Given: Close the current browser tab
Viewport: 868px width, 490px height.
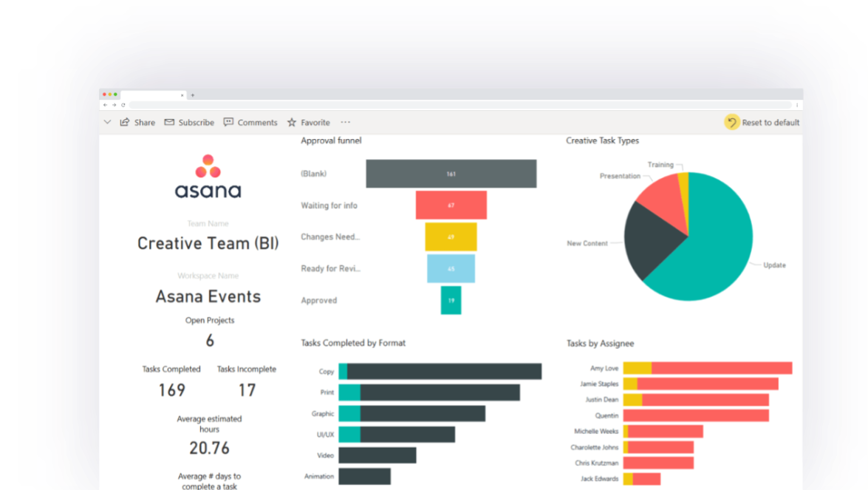Looking at the screenshot, I should (x=182, y=95).
